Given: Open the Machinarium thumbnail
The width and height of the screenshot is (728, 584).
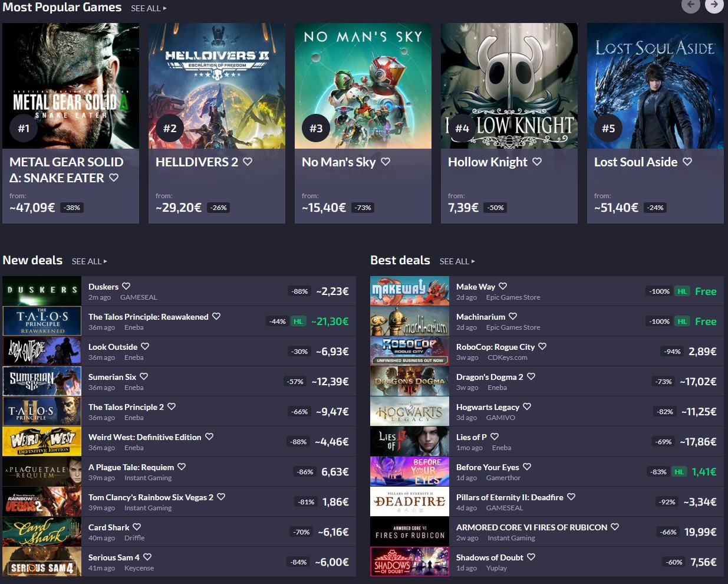Looking at the screenshot, I should [x=410, y=321].
